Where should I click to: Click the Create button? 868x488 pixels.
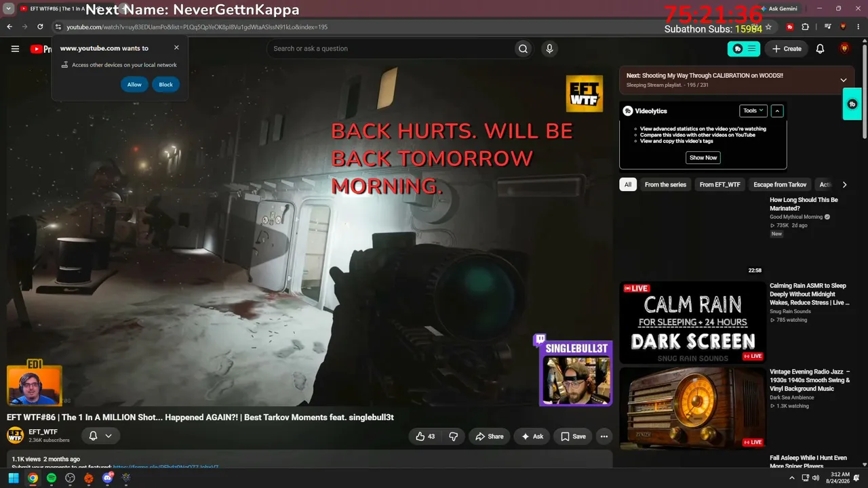coord(787,49)
